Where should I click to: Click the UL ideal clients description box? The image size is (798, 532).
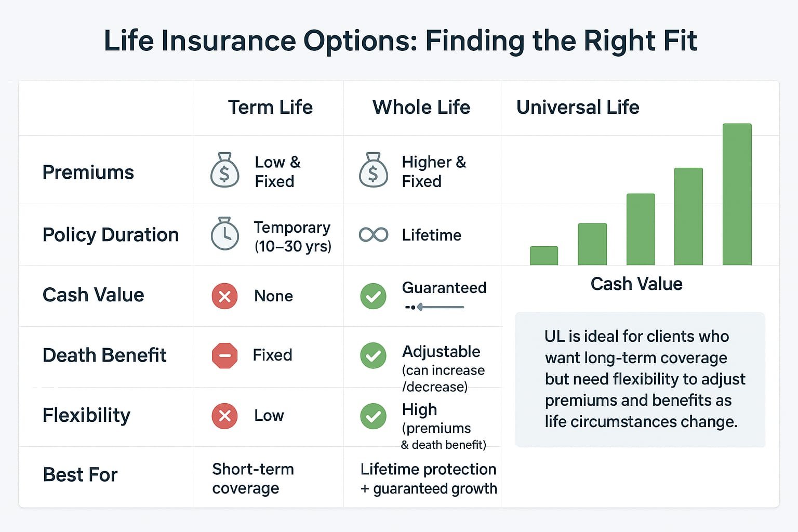tap(640, 379)
